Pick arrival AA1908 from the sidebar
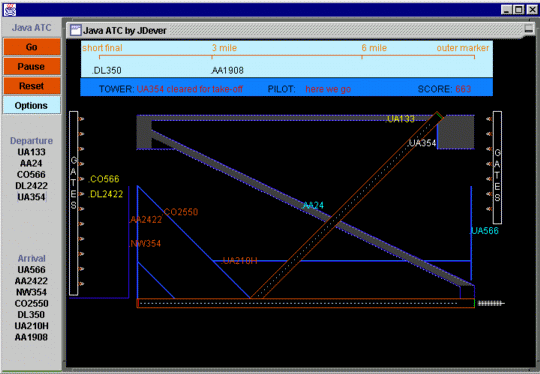This screenshot has width=540, height=374. (x=31, y=337)
